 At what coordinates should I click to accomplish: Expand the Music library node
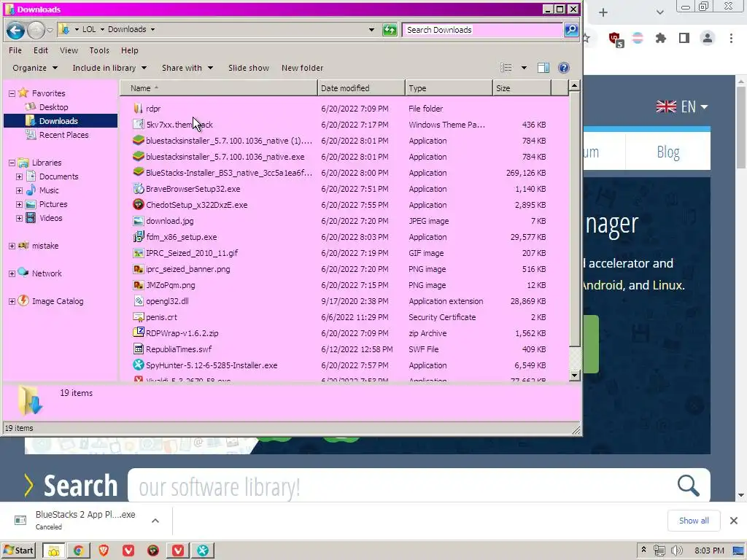(19, 190)
